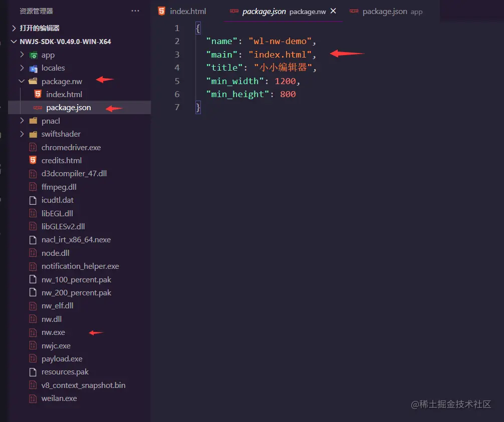Expand the app folder chevron
The image size is (504, 422).
22,55
